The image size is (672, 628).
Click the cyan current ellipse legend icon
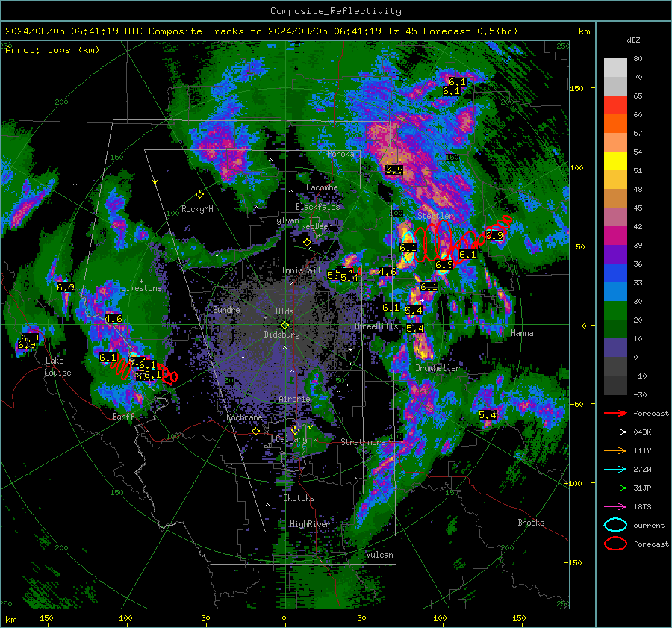(615, 525)
